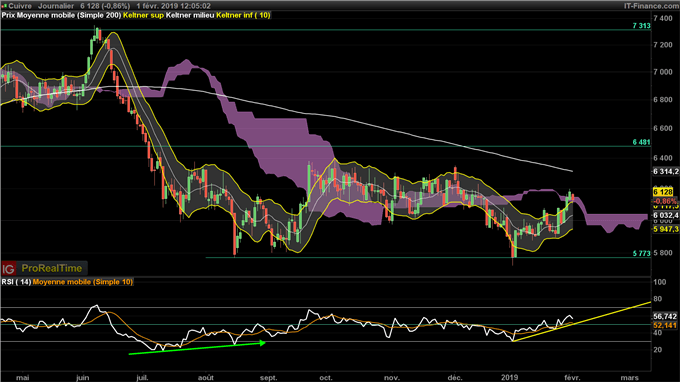Click the 5 773 support level label
Viewport: 680px width, 382px height.
[641, 253]
